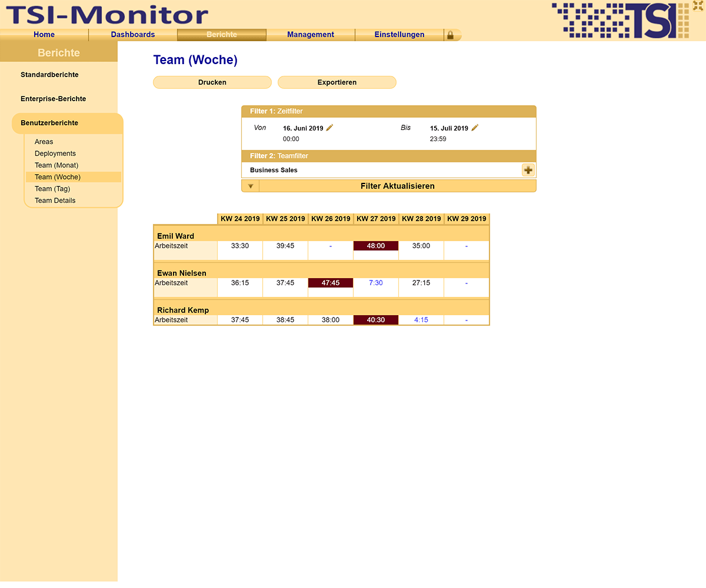The width and height of the screenshot is (706, 588).
Task: Click Filter Aktualisieren to refresh
Action: click(x=397, y=186)
